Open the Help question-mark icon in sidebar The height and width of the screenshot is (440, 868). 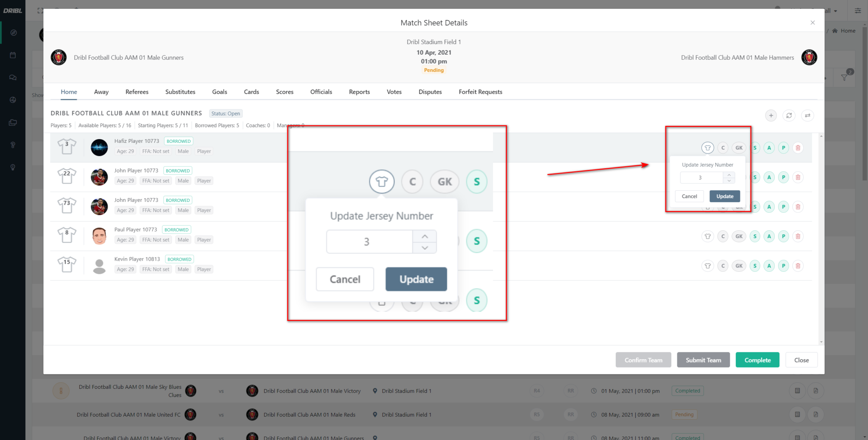pos(13,145)
